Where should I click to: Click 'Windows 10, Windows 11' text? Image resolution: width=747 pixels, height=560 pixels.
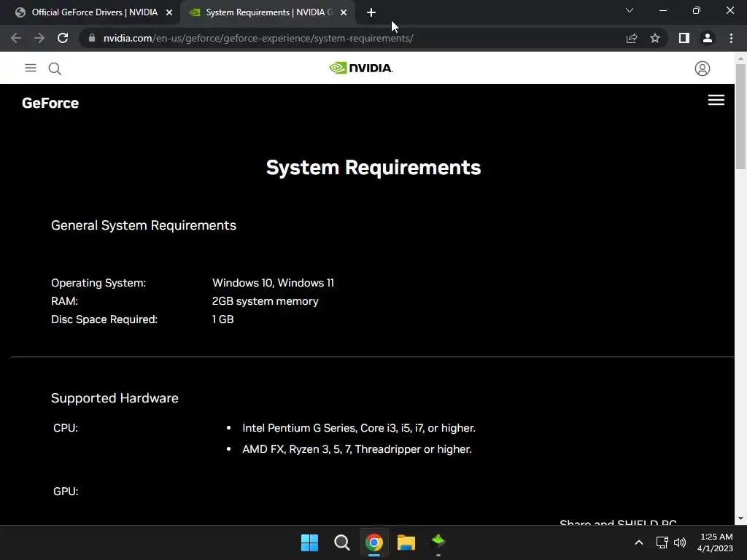pos(273,283)
